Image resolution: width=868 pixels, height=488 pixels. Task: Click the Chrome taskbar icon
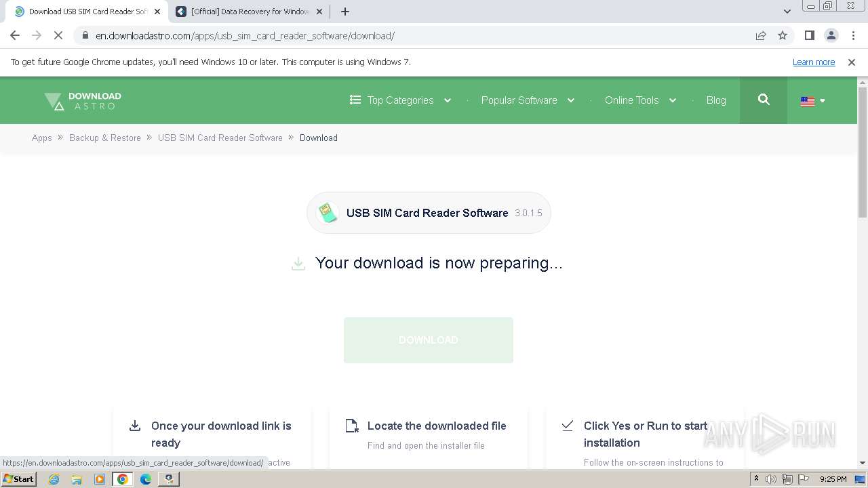tap(123, 479)
